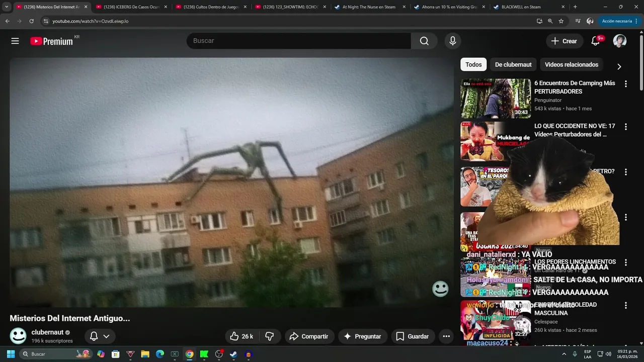
Task: Click the Windows taskbar Buscar search box
Action: click(x=56, y=354)
